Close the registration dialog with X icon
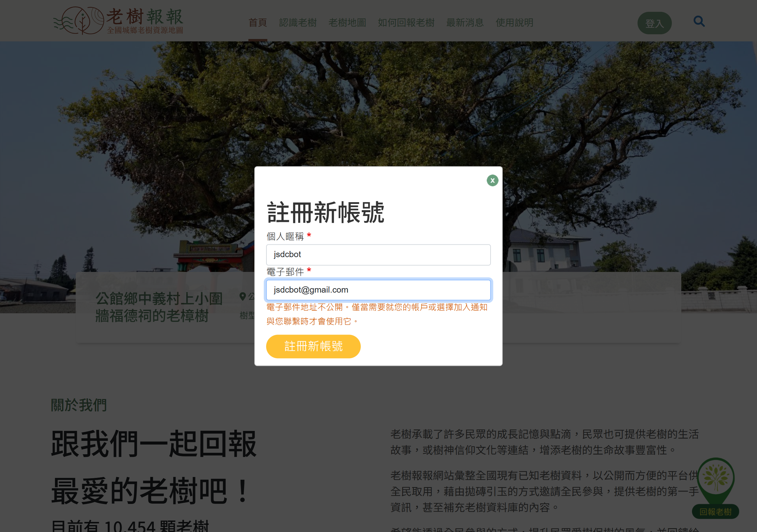 [x=492, y=180]
